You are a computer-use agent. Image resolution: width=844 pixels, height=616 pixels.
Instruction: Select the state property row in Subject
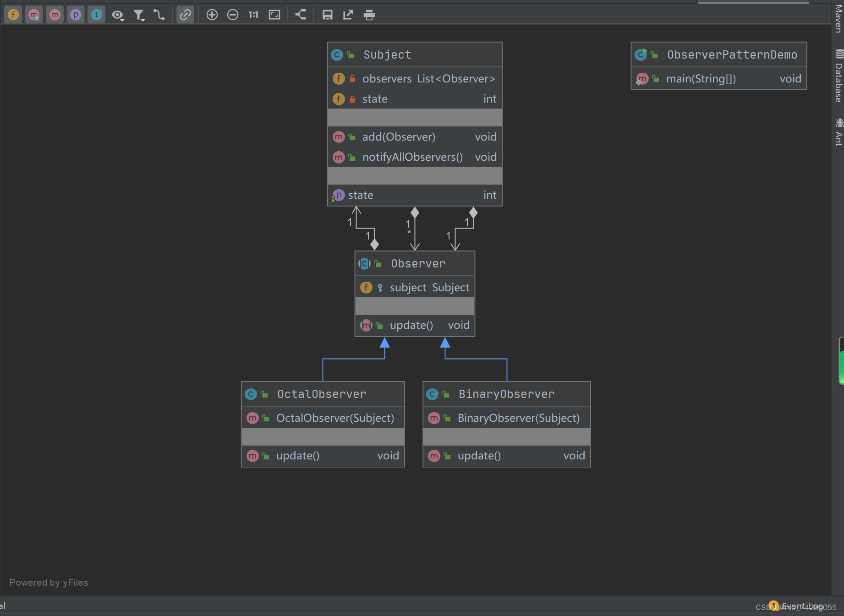(415, 195)
